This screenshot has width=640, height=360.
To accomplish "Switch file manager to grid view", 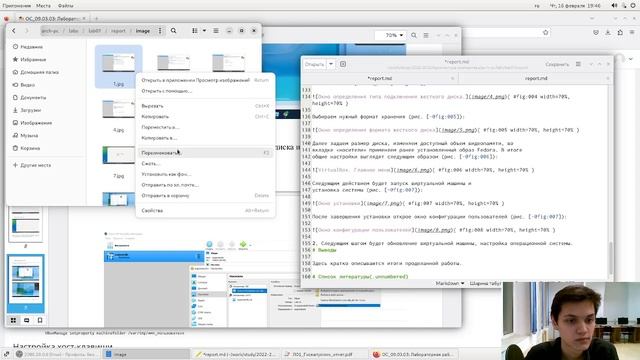I will tap(195, 31).
